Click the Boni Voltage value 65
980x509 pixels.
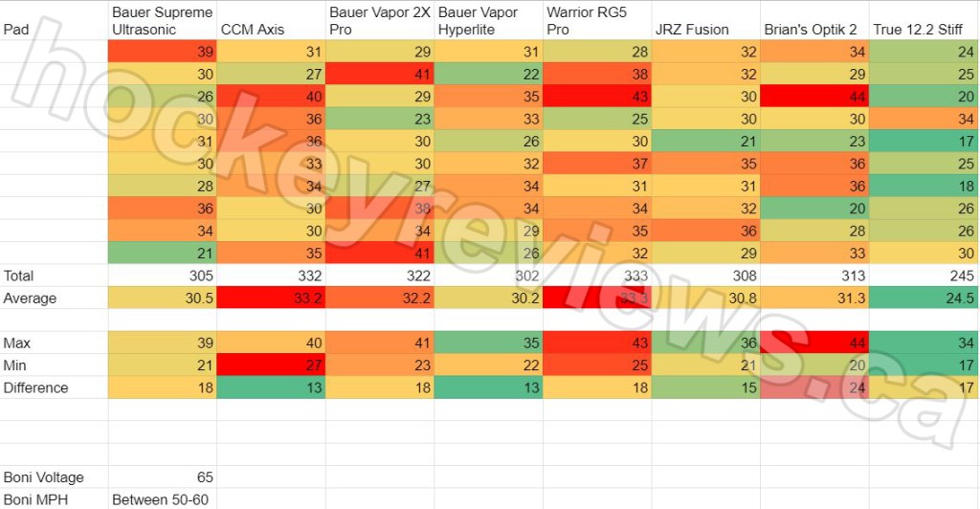pos(203,476)
